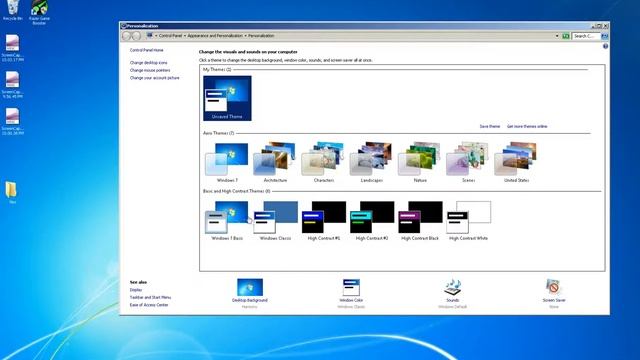Apply the United States Aero theme
Image resolution: width=640 pixels, height=360 pixels.
click(516, 162)
